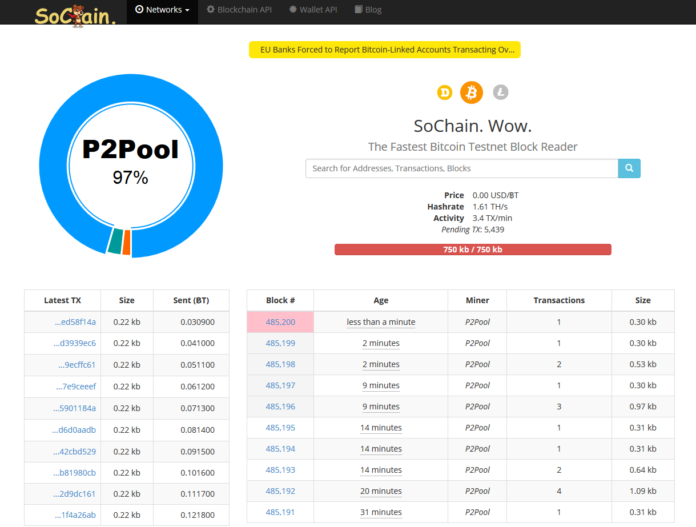This screenshot has width=696, height=527.
Task: Open transaction ...d6d0aadb
Action: 74,430
